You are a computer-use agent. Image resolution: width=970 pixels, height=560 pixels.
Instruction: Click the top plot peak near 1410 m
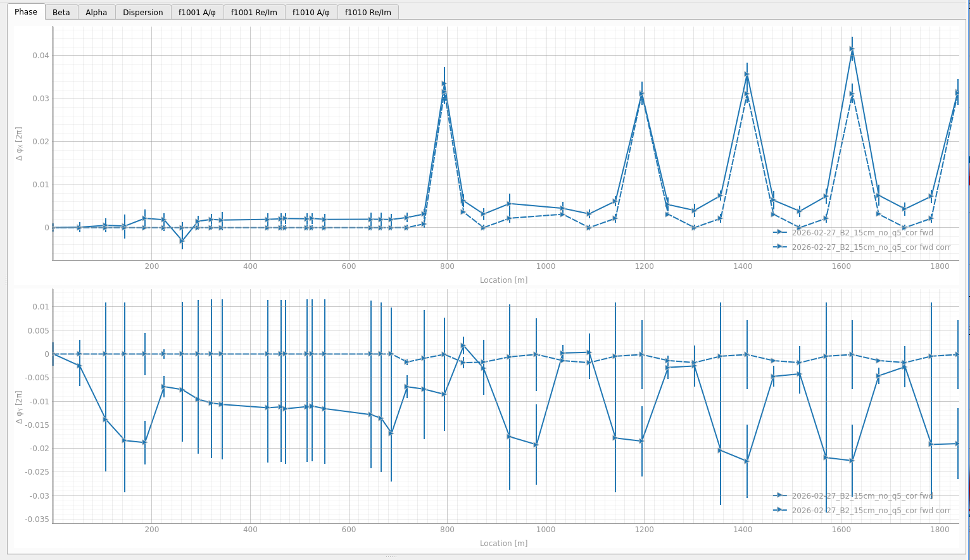click(x=746, y=74)
